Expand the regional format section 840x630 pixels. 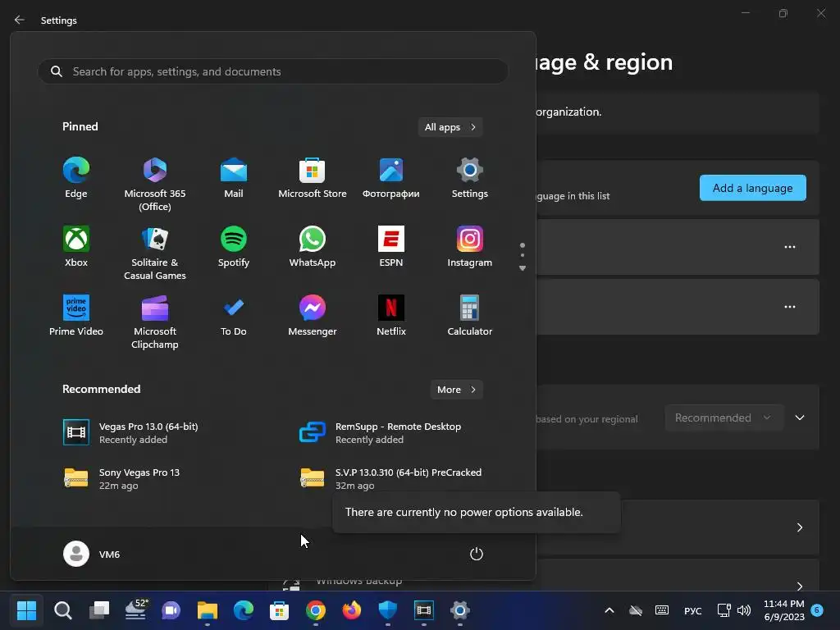pyautogui.click(x=800, y=418)
